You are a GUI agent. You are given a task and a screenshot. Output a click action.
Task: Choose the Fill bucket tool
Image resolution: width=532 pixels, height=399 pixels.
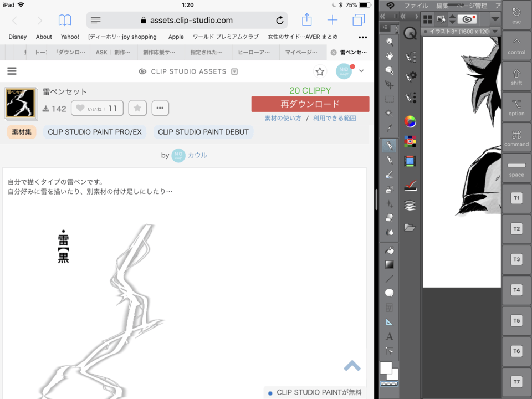(x=390, y=250)
